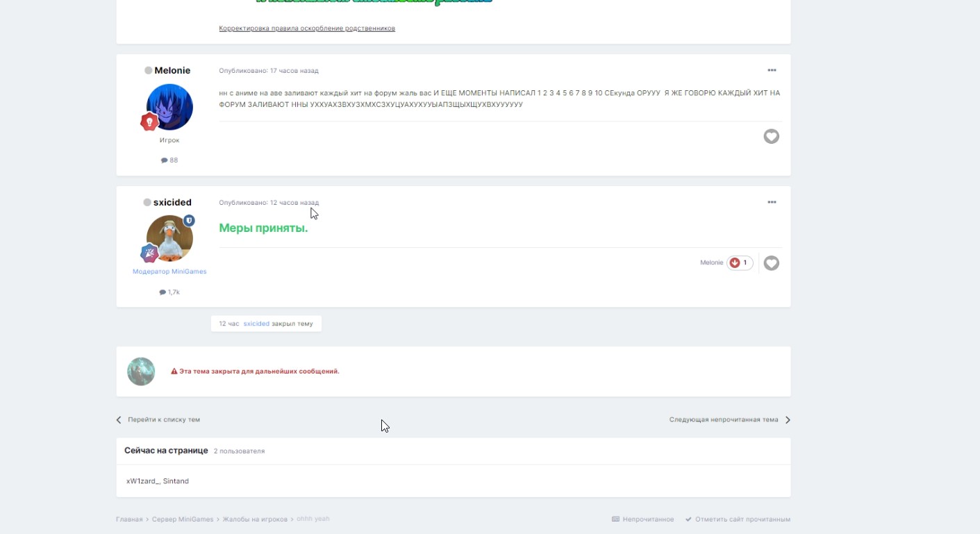This screenshot has width=980, height=534.
Task: Click the rank badge on sxicided's avatar
Action: [x=149, y=253]
